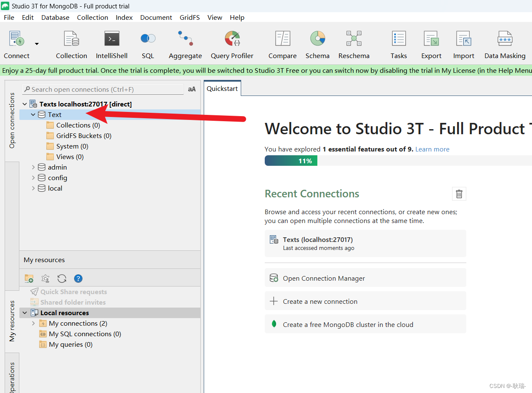This screenshot has height=393, width=532.
Task: Open the GridFS menu
Action: (x=190, y=17)
